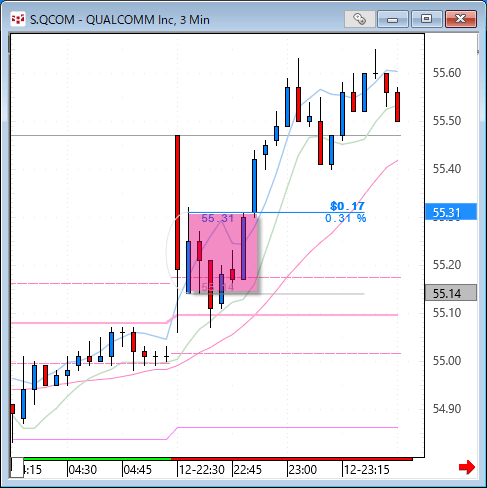Click the red scroll-right arrow icon
The height and width of the screenshot is (488, 487).
tap(467, 467)
